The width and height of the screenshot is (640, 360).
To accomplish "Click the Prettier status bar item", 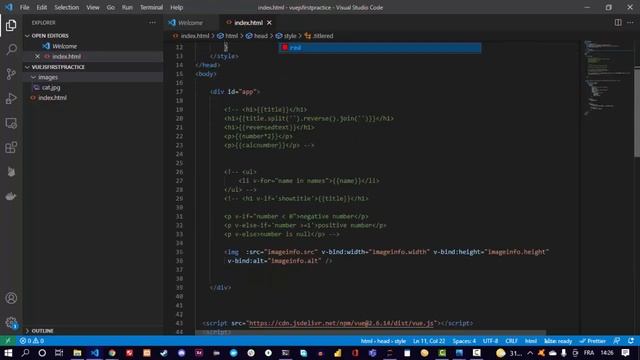I will point(593,341).
